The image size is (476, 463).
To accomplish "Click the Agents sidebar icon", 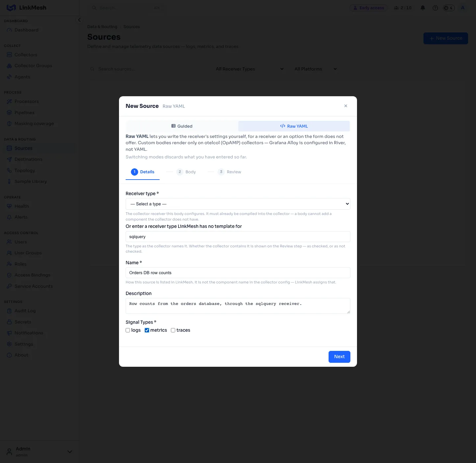I will [x=9, y=77].
